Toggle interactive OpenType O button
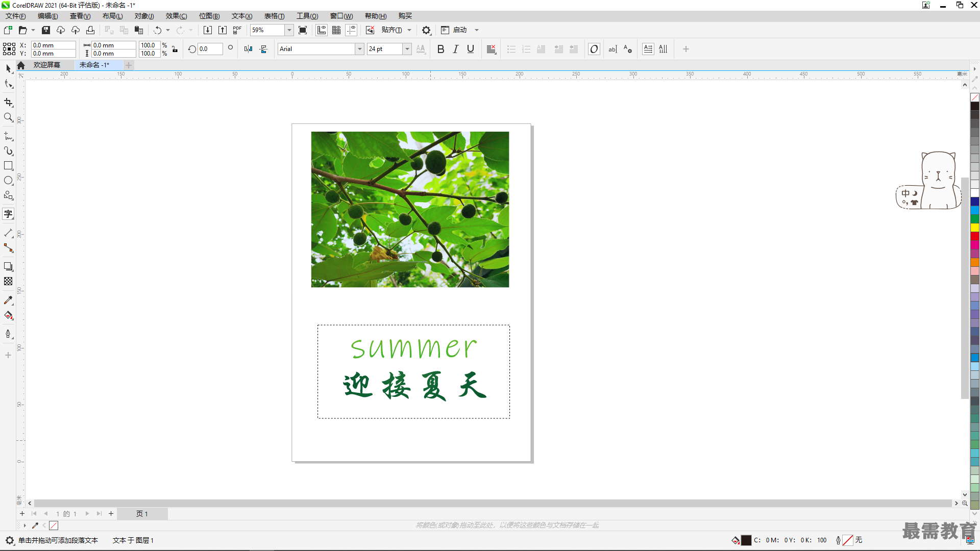Viewport: 980px width, 551px height. (x=594, y=49)
